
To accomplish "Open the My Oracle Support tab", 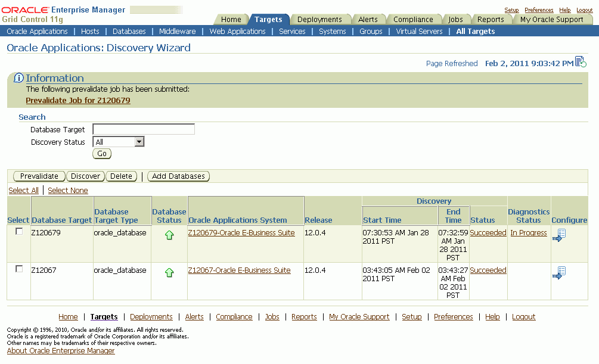I will pos(552,20).
